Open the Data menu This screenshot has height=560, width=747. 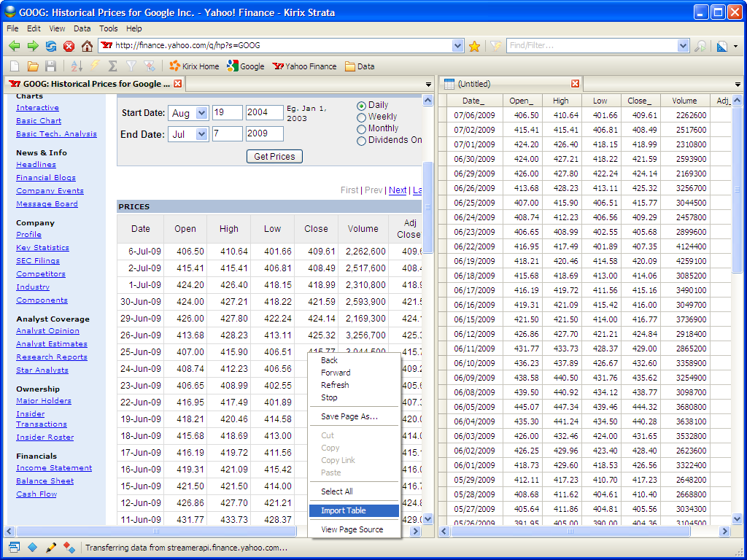point(82,28)
